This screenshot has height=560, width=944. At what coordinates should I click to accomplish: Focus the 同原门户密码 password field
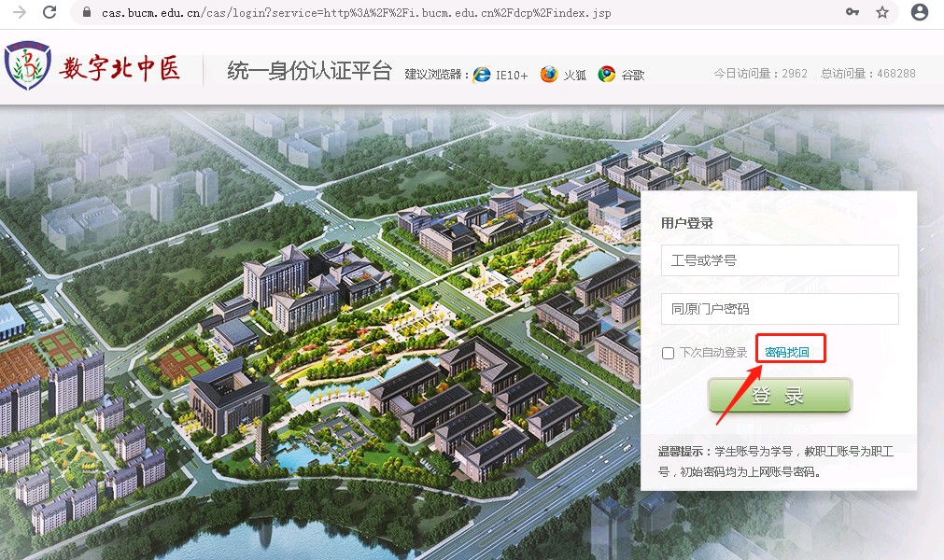(x=779, y=309)
